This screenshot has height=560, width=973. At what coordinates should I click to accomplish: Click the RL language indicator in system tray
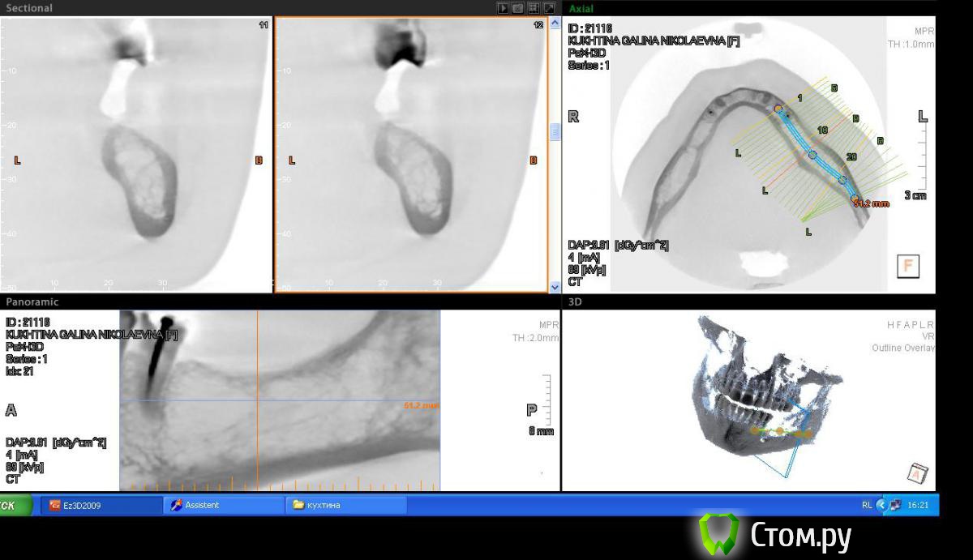pyautogui.click(x=867, y=505)
